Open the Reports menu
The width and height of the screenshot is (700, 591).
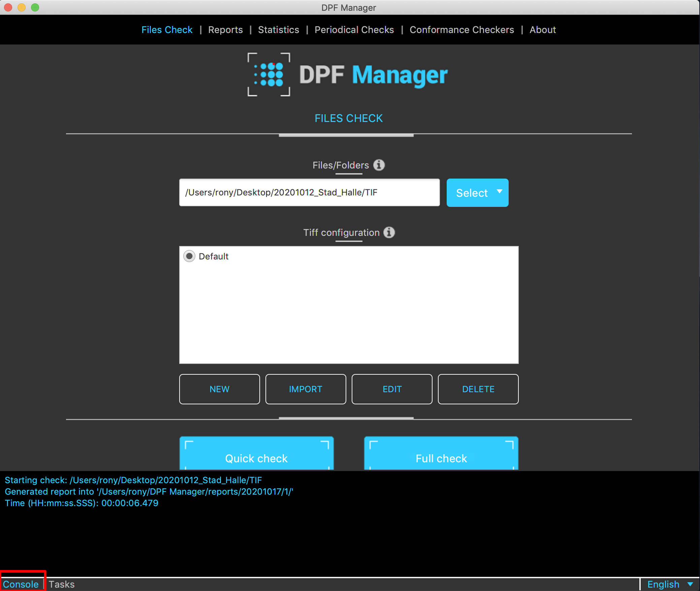[x=225, y=30]
